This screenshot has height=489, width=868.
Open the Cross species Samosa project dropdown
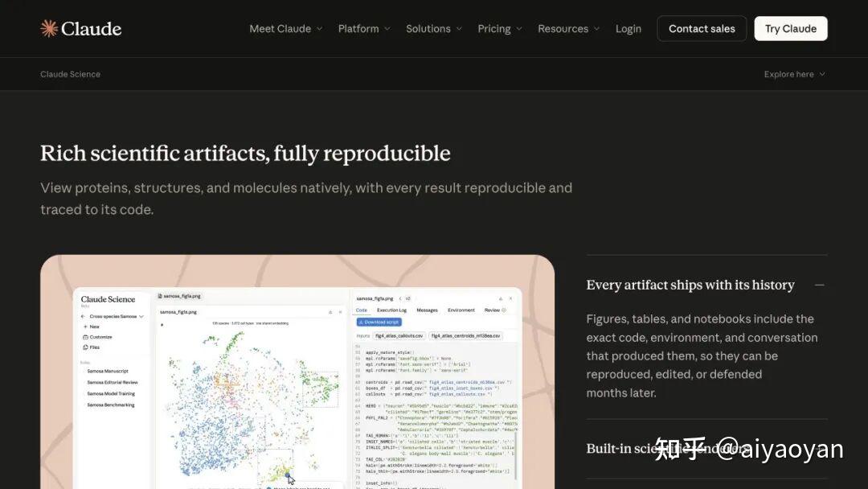click(117, 316)
